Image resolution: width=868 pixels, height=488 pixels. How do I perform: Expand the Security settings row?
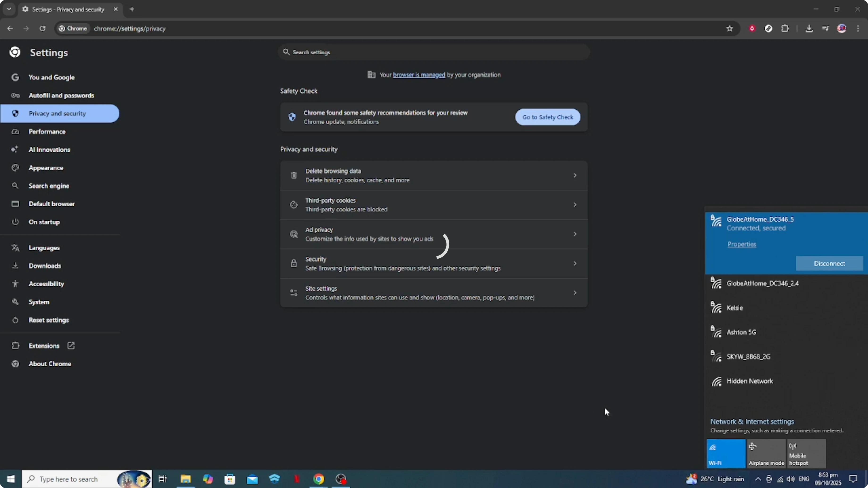434,263
